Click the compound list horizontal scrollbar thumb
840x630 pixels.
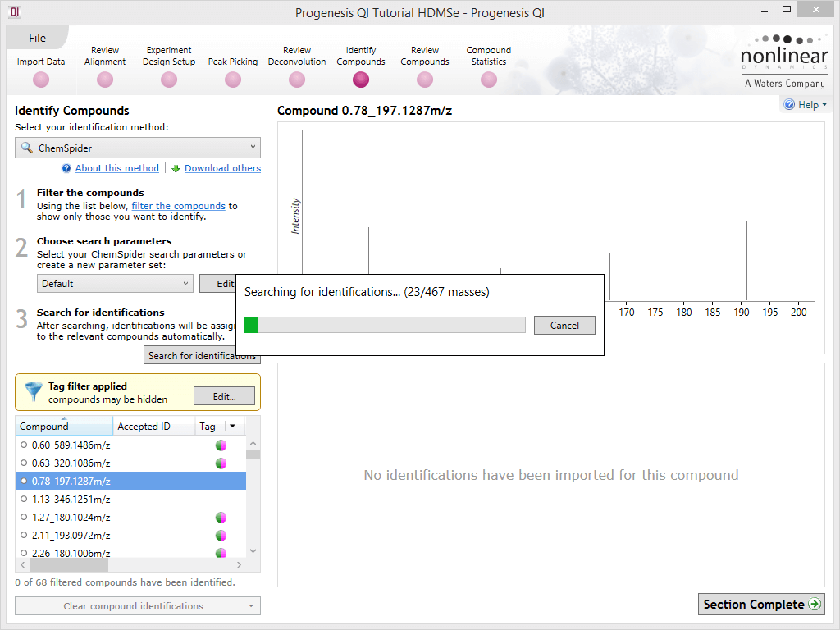[69, 564]
